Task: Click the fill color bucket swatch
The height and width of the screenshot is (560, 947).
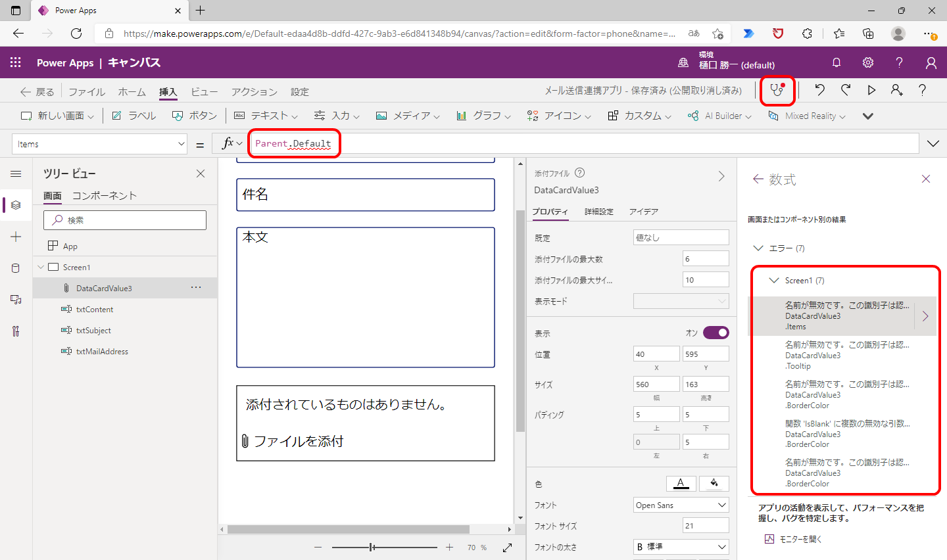Action: coord(714,484)
